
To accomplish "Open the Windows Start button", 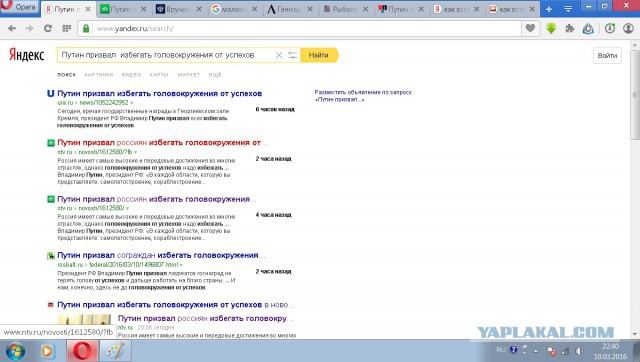I will [16, 351].
